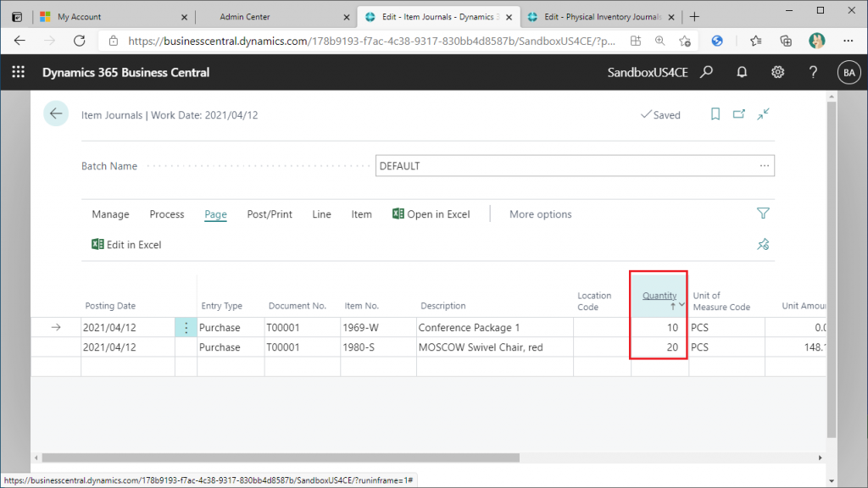
Task: Click the Saved status indicator
Action: [660, 114]
